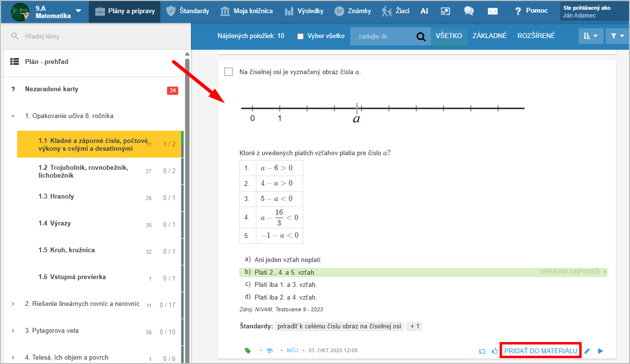Click the thumbs-up like icon
Screen dimensions: 630x364
pos(495,351)
